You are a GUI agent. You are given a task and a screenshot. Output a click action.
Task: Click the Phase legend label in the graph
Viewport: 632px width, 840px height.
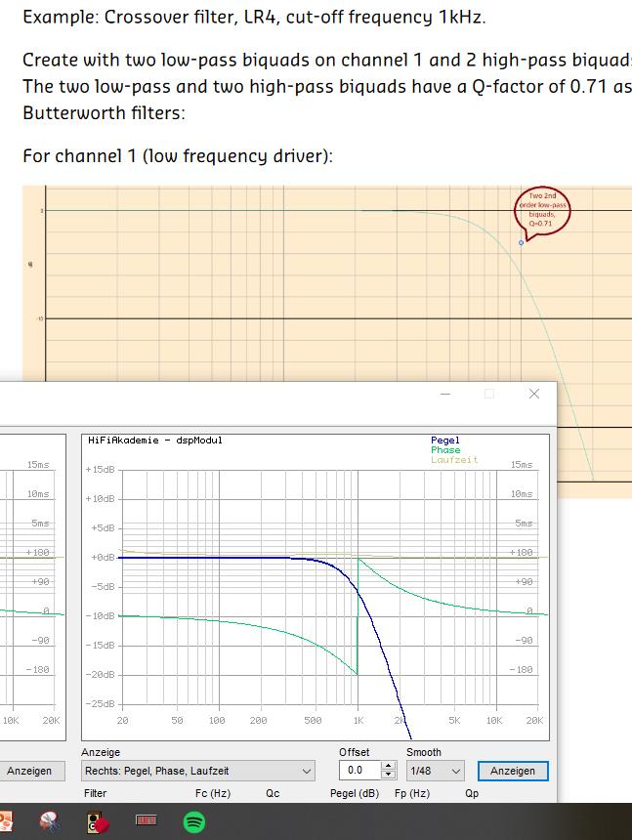445,450
